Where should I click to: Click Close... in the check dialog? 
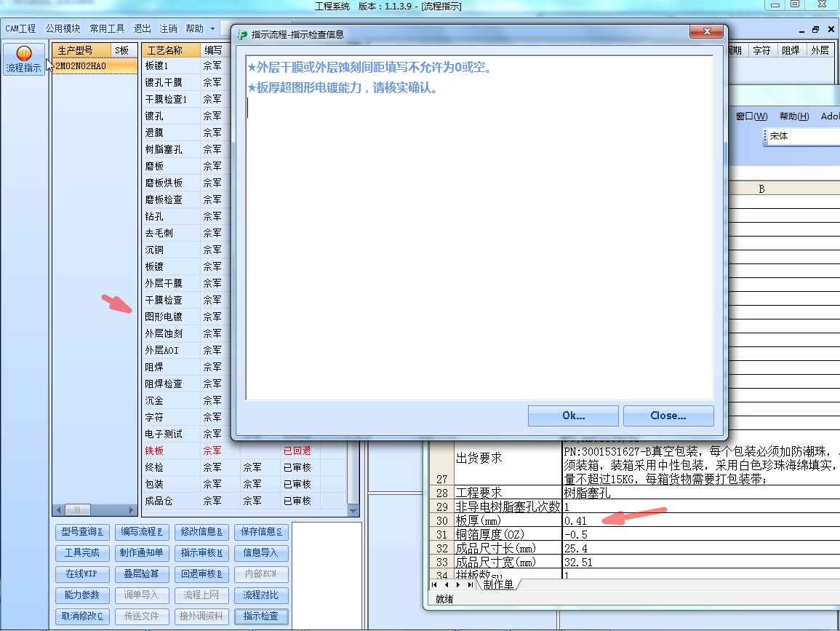point(668,416)
